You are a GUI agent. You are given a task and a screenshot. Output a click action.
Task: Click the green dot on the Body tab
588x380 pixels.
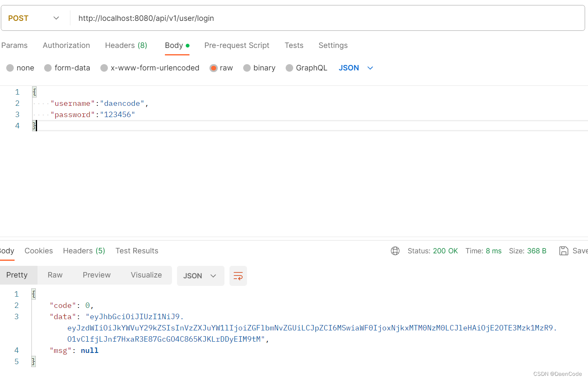[187, 45]
